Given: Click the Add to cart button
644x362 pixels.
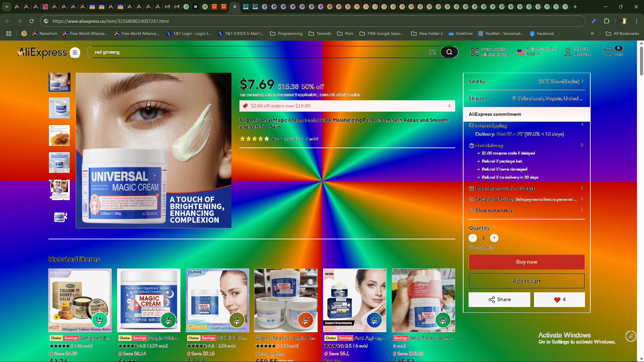Looking at the screenshot, I should [526, 281].
